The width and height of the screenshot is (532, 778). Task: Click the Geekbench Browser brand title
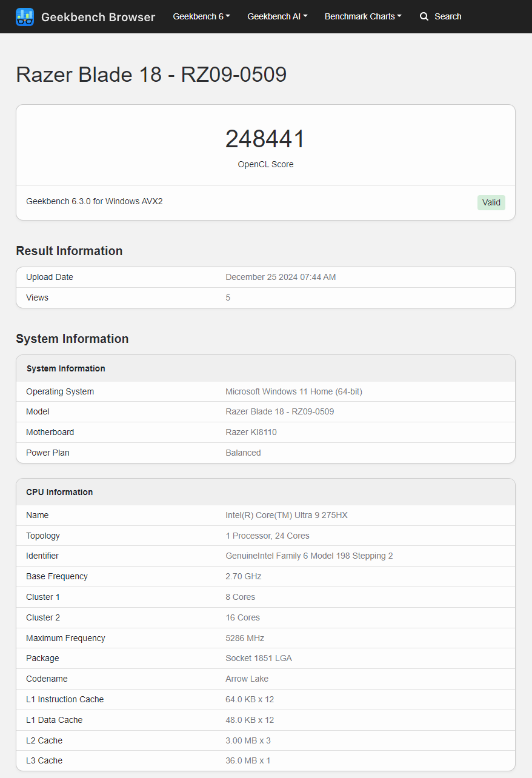click(98, 17)
